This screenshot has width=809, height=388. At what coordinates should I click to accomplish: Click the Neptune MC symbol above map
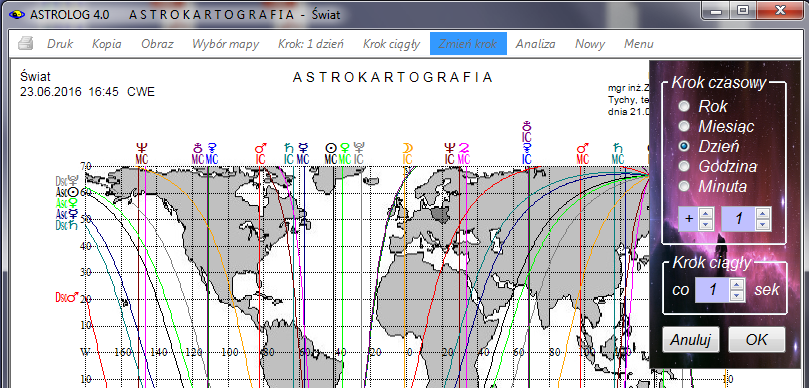coord(141,153)
